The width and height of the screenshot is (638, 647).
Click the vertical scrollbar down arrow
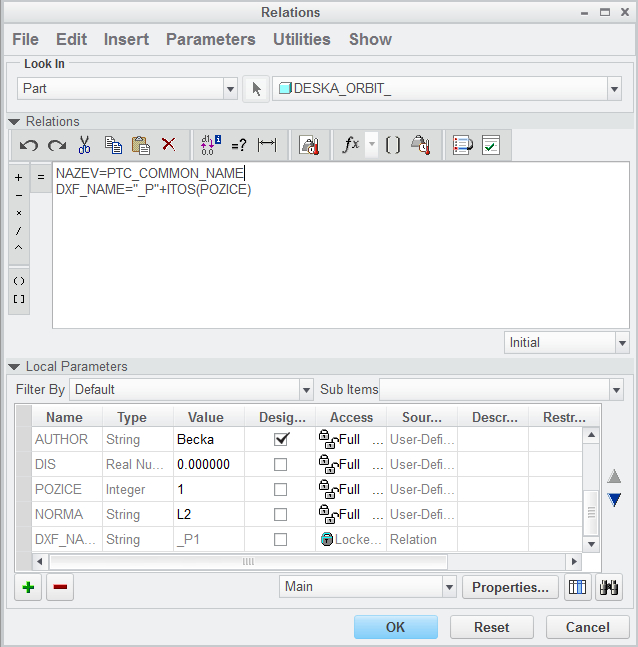click(591, 544)
